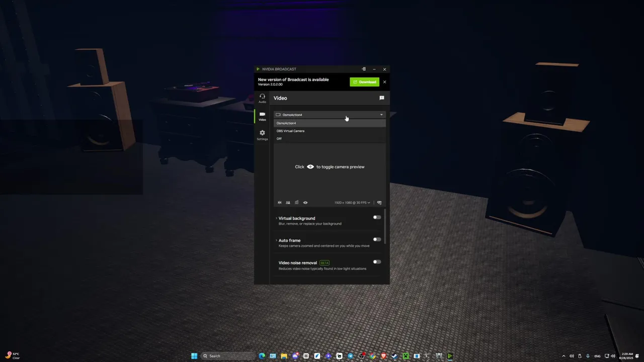Screen dimensions: 644x362
Task: Click the taskbar Search box
Action: 229,356
